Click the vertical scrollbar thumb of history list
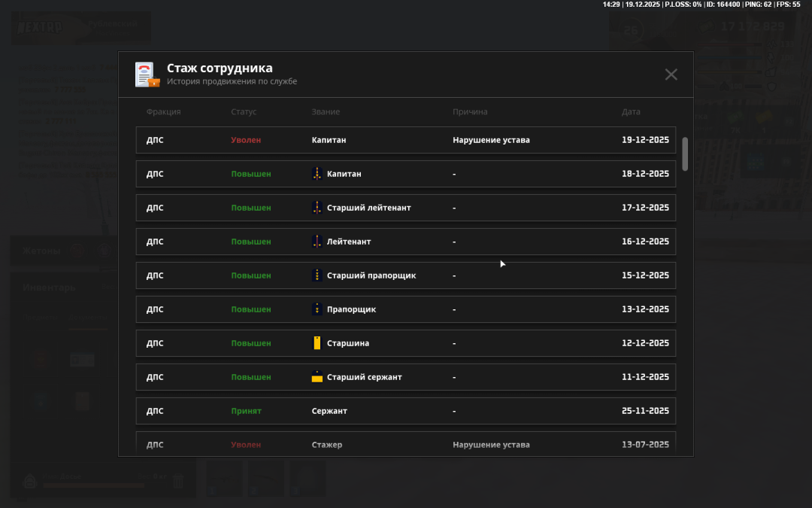 point(684,154)
